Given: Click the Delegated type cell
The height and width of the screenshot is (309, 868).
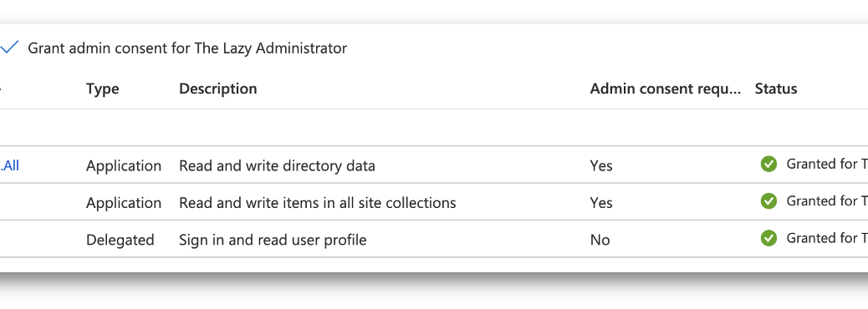Looking at the screenshot, I should point(120,240).
